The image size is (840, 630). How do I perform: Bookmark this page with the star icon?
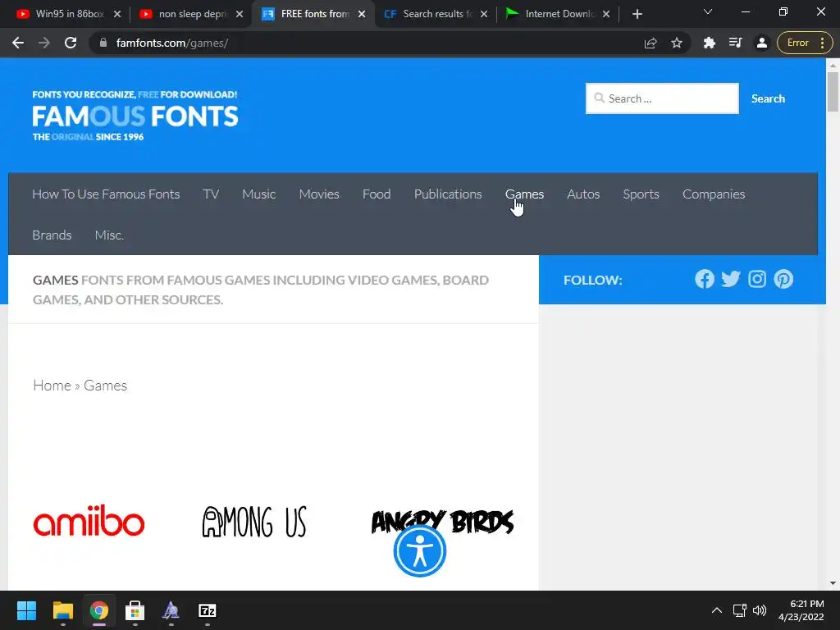tap(677, 43)
